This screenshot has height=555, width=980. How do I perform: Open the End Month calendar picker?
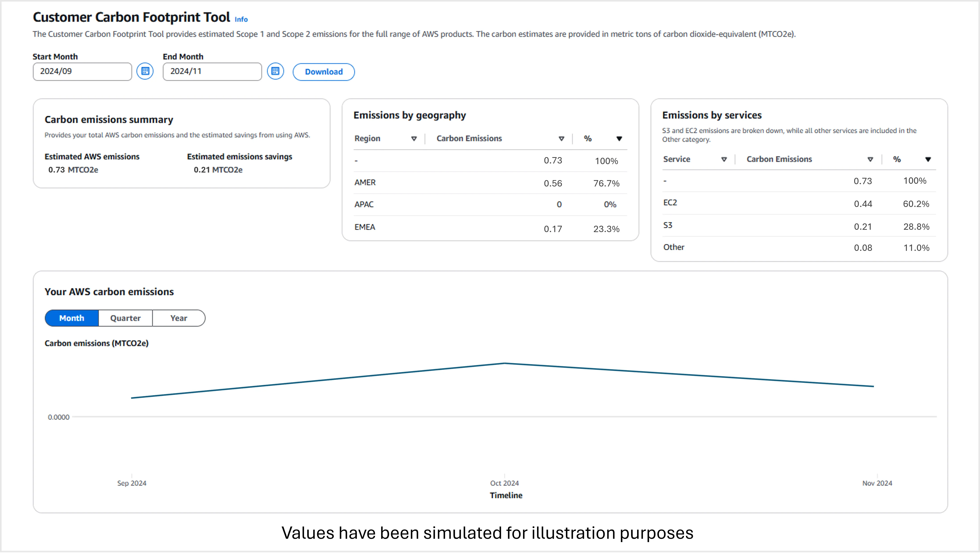click(275, 71)
